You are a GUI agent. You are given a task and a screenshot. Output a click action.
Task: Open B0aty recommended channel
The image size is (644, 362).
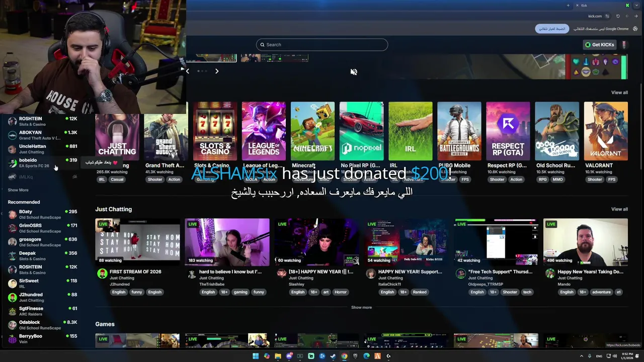[x=43, y=214]
